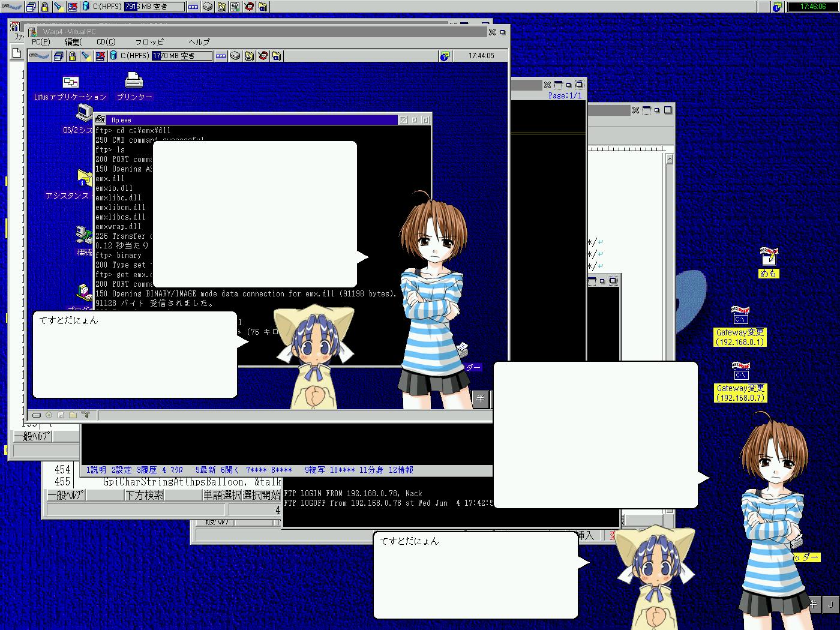Screen dimensions: 840x630
Task: Click ftp.exe window title bar
Action: coord(251,120)
